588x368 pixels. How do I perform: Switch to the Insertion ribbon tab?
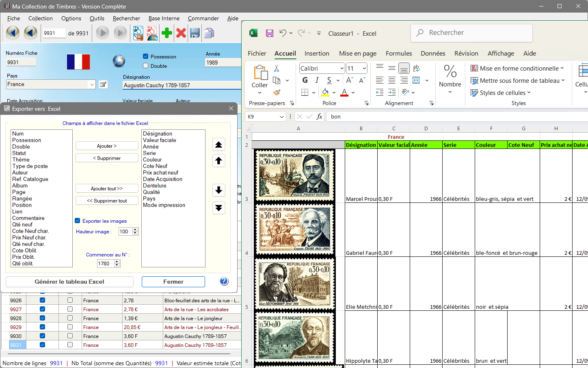[x=317, y=54]
